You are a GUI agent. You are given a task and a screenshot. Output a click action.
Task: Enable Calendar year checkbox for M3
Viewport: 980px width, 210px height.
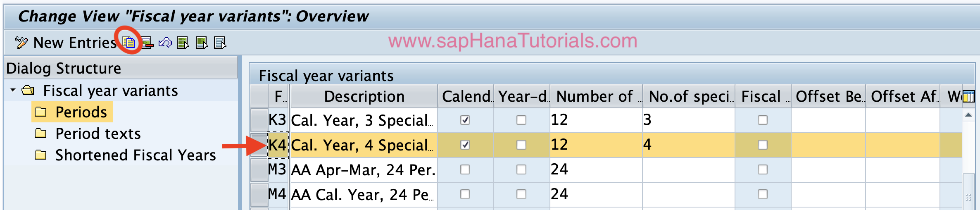click(465, 169)
